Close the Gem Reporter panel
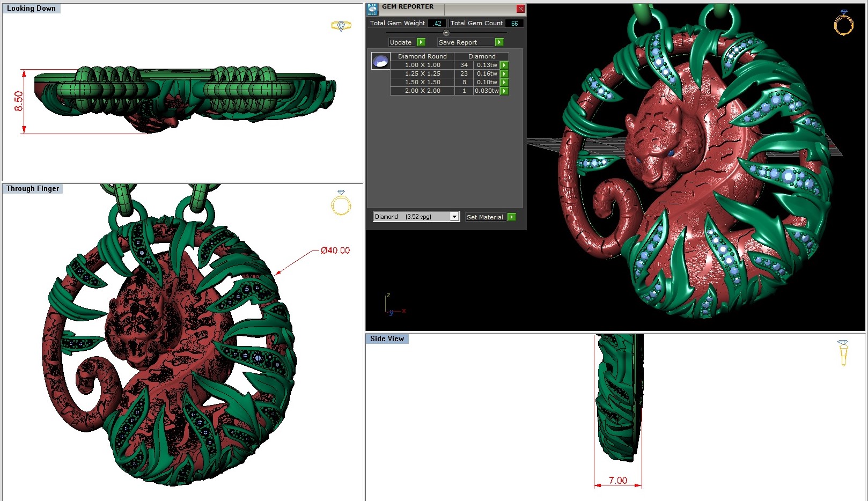Viewport: 868px width, 501px height. pos(520,9)
